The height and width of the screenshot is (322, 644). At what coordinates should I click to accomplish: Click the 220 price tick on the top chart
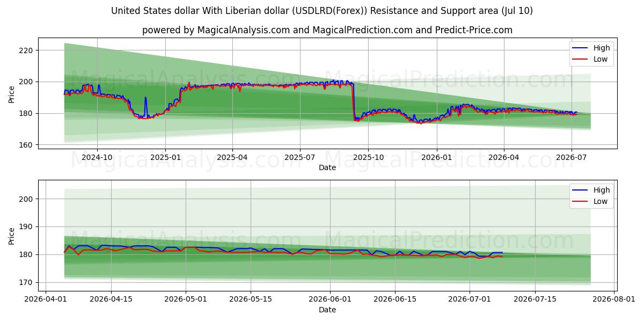(x=27, y=50)
